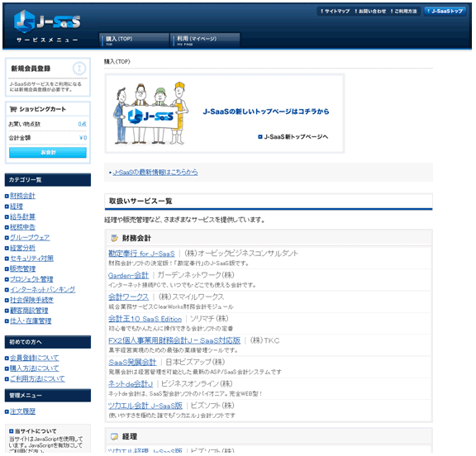Switch to 購入(TOP) tab
Image resolution: width=476 pixels, height=456 pixels.
click(134, 40)
